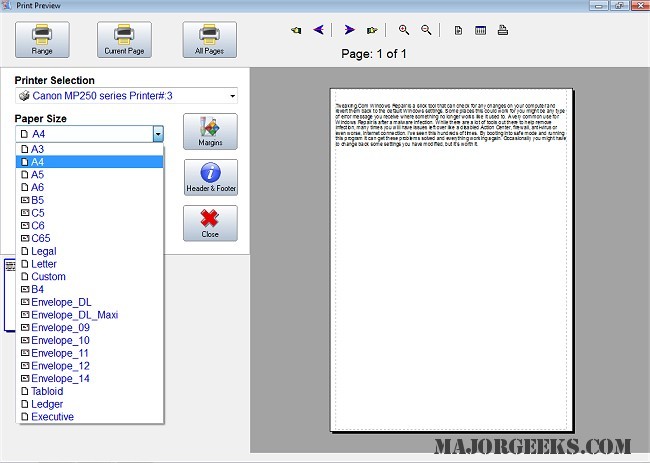This screenshot has width=650, height=463.
Task: Show multiple pages view icon
Action: tap(480, 30)
